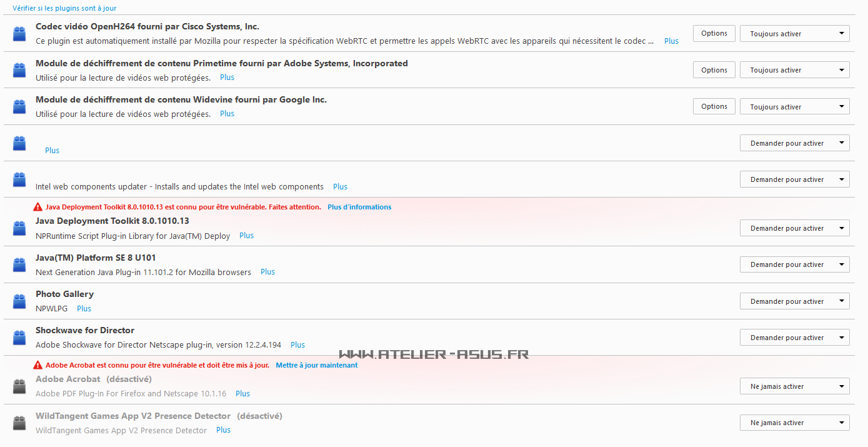868x447 pixels.
Task: Change Adobe Acrobat's 'Ne jamais activer' dropdown
Action: pyautogui.click(x=794, y=386)
